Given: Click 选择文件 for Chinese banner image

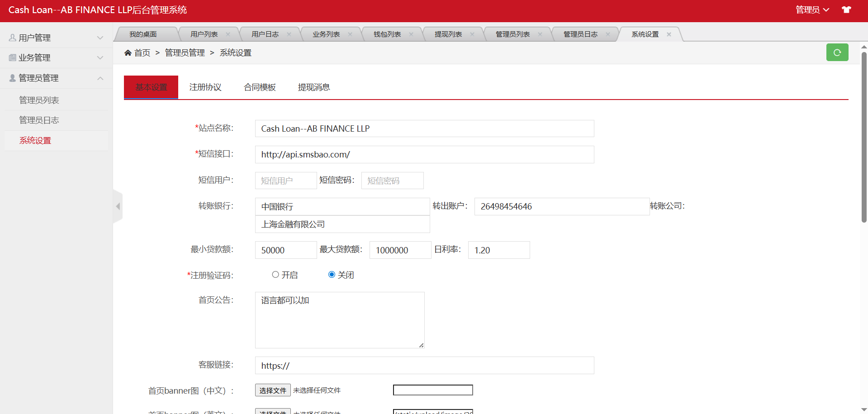Looking at the screenshot, I should (273, 390).
